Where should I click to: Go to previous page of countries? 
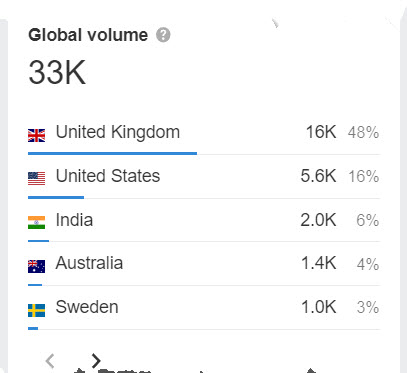click(x=50, y=360)
